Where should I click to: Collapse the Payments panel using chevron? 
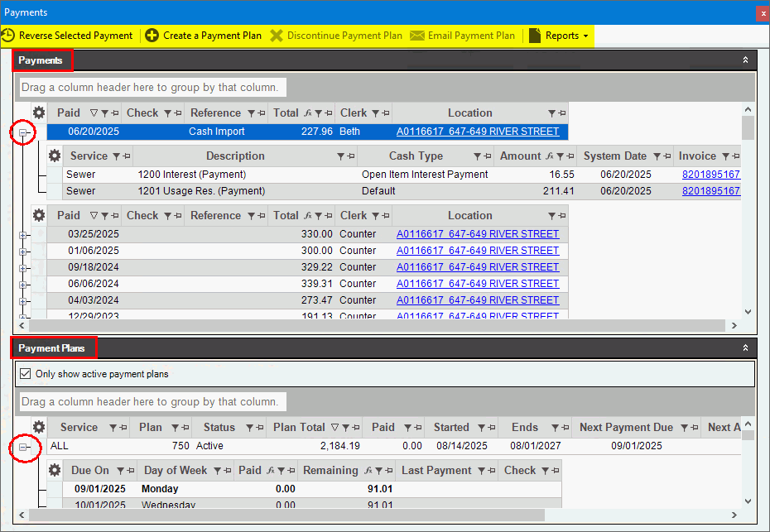(x=745, y=60)
